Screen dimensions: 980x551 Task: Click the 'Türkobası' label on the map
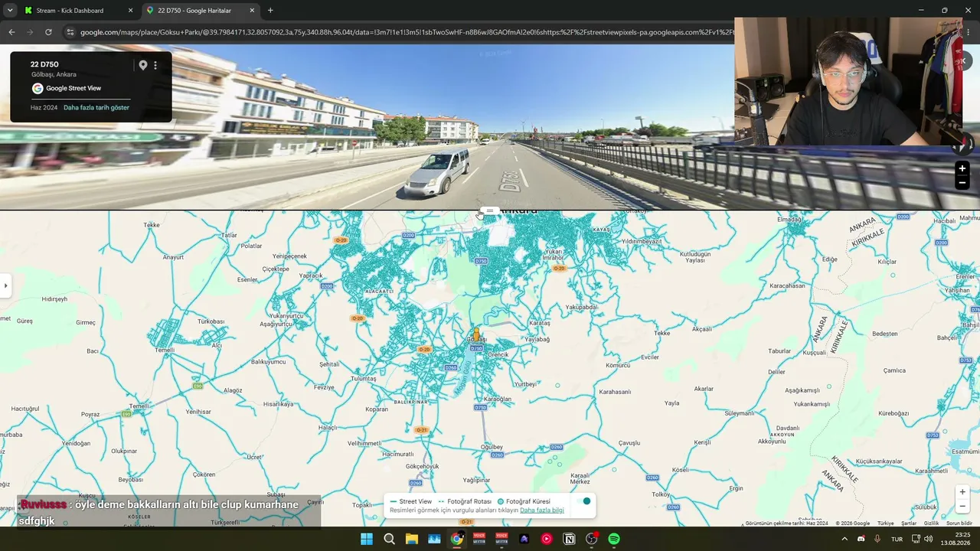pos(211,321)
